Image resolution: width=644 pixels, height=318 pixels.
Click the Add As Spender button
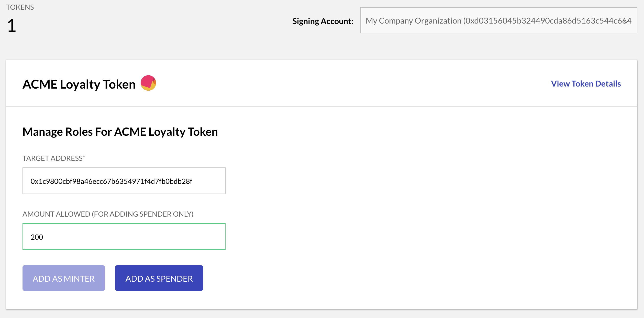[x=159, y=278]
